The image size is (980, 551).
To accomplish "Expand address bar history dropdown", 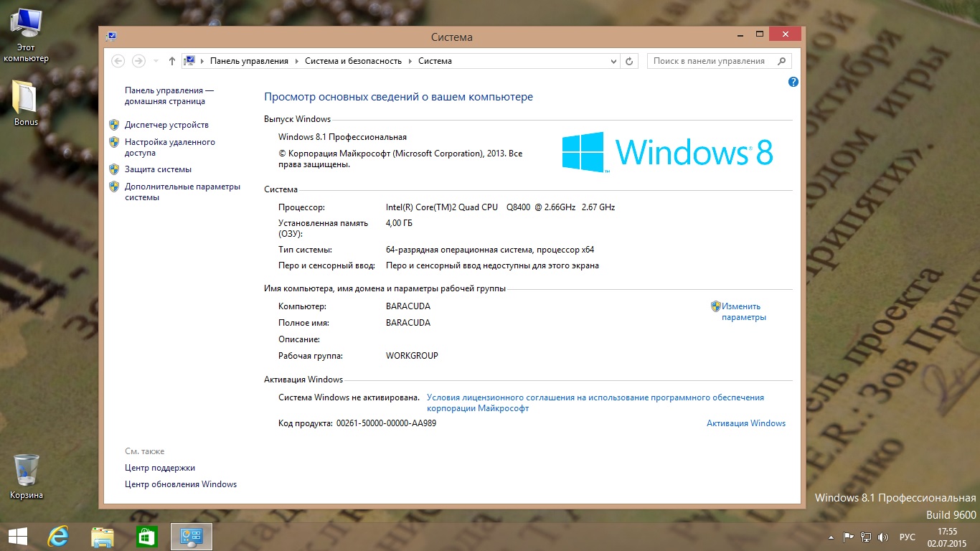I will pyautogui.click(x=613, y=62).
